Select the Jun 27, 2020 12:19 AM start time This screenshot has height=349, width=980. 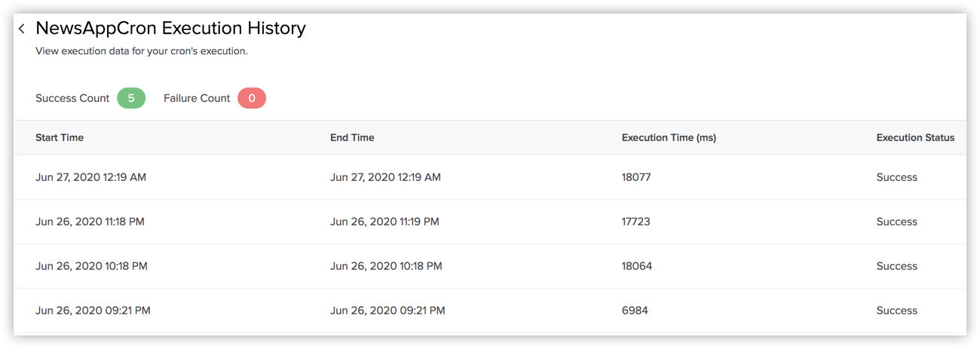pos(90,178)
